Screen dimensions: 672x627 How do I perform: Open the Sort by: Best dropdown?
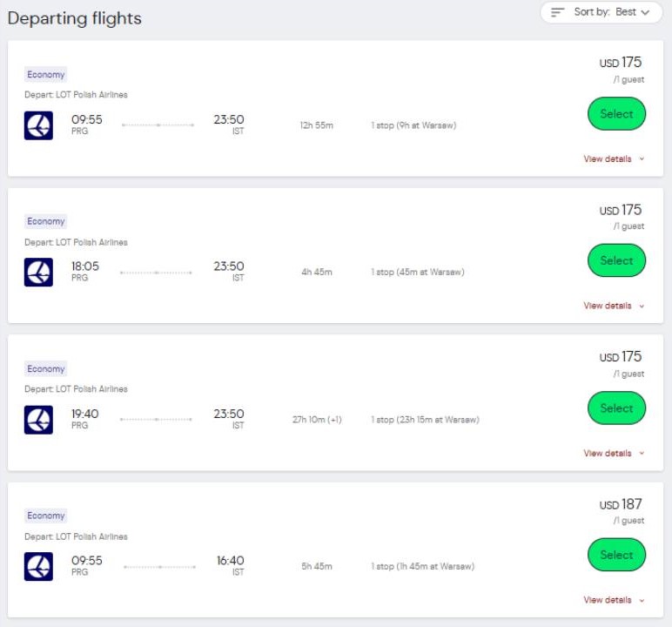pyautogui.click(x=601, y=12)
